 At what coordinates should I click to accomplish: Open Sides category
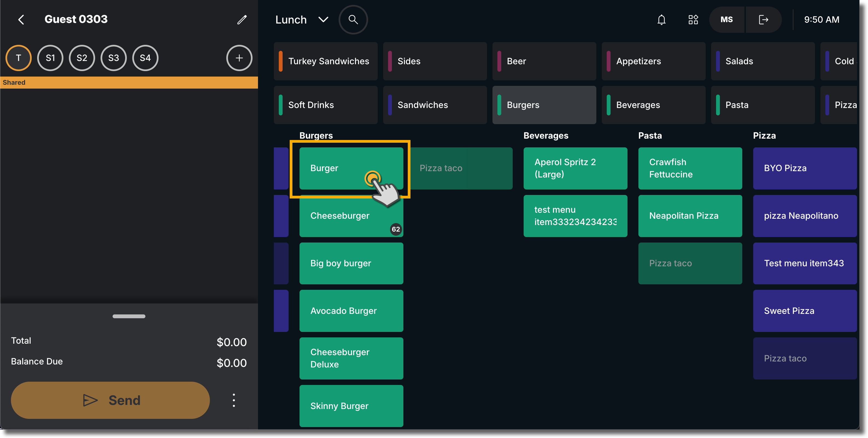(435, 61)
